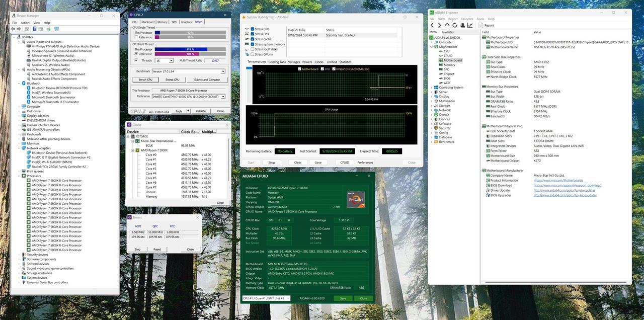This screenshot has height=320, width=644.
Task: Toggle KINGSTON SA2000M8250G graph checkbox
Action: coord(333,69)
